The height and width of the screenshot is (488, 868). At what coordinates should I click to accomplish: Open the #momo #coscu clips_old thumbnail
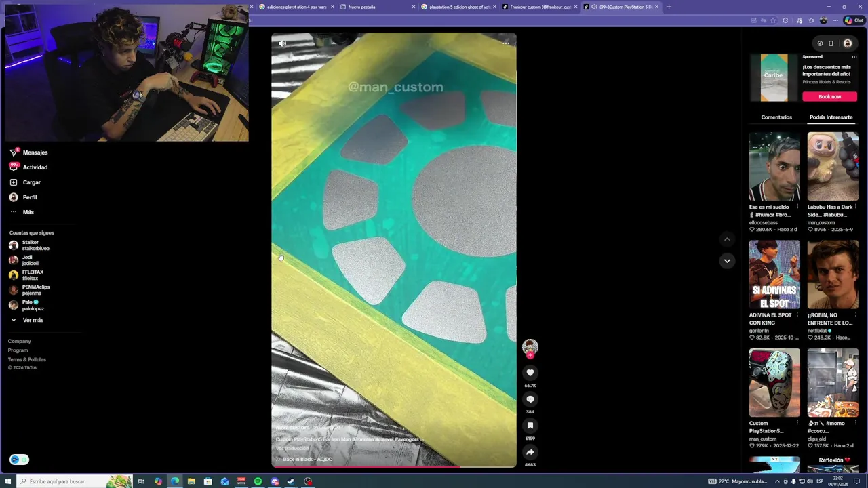click(x=833, y=383)
